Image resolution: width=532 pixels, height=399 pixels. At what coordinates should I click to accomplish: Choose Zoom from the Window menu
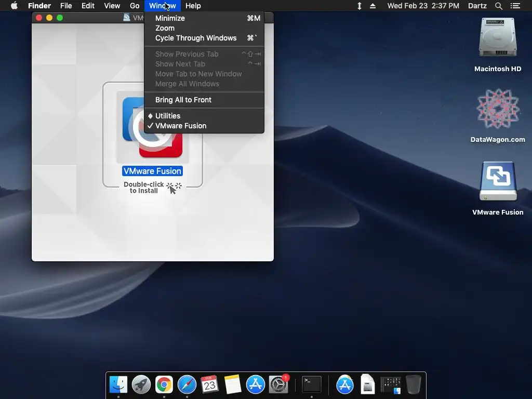pyautogui.click(x=204, y=28)
